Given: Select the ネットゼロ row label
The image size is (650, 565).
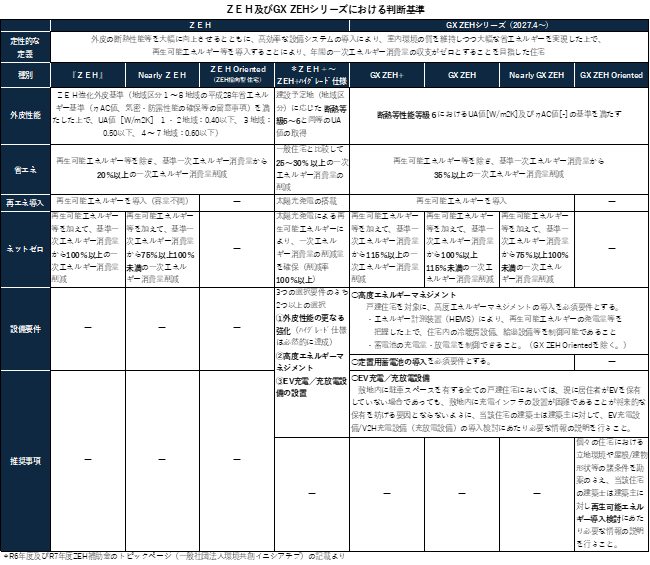Looking at the screenshot, I should click(25, 249).
